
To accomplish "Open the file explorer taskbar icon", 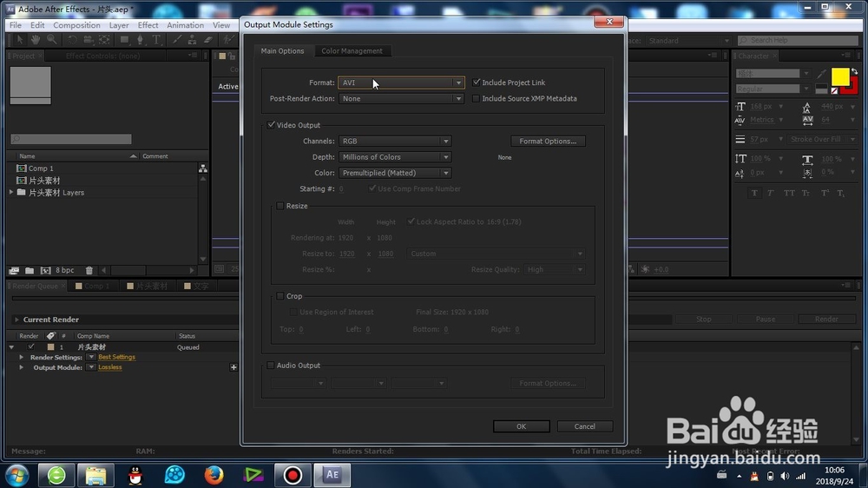I will pyautogui.click(x=95, y=475).
